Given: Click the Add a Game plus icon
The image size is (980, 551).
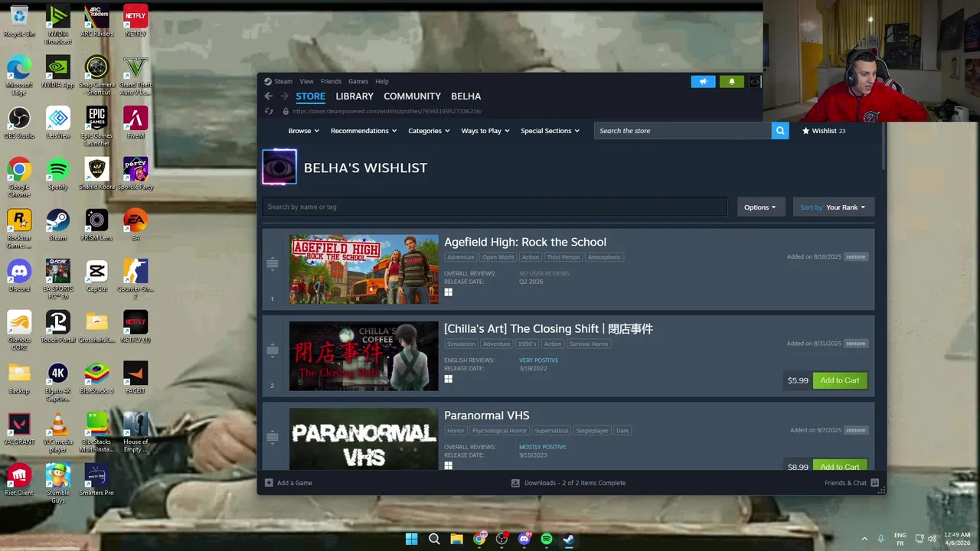Looking at the screenshot, I should point(269,483).
